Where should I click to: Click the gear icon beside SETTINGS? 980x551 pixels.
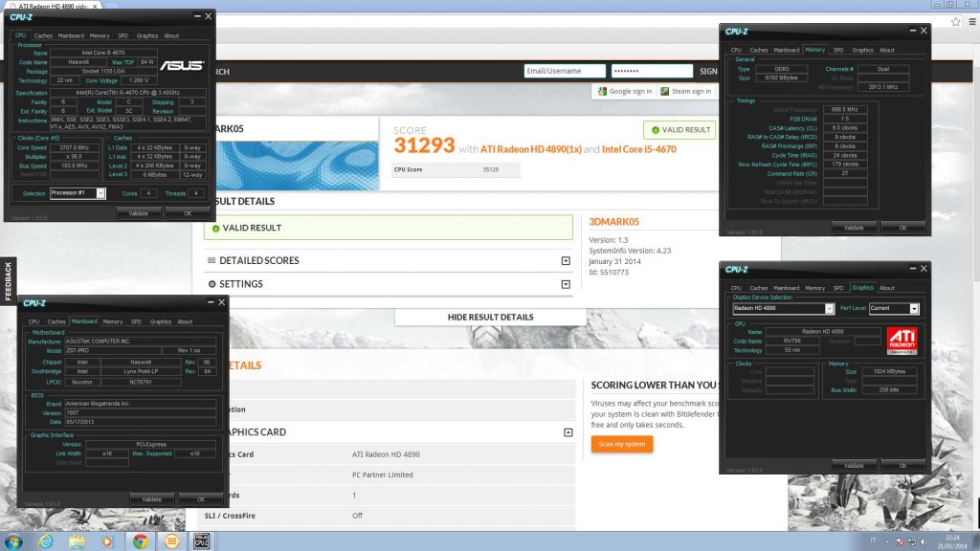212,284
